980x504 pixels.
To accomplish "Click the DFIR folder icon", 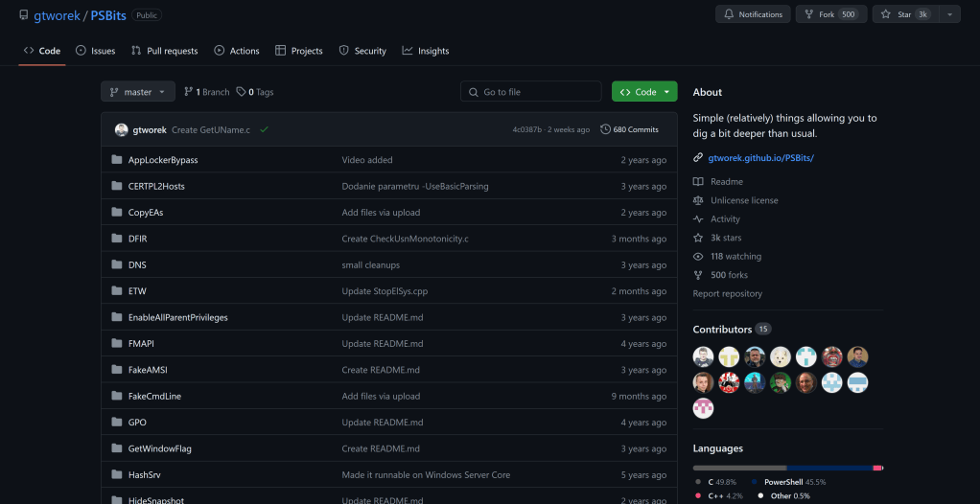I will tap(116, 239).
